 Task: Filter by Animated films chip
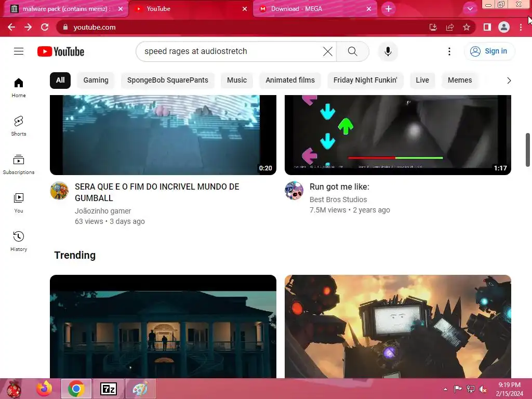pos(290,81)
